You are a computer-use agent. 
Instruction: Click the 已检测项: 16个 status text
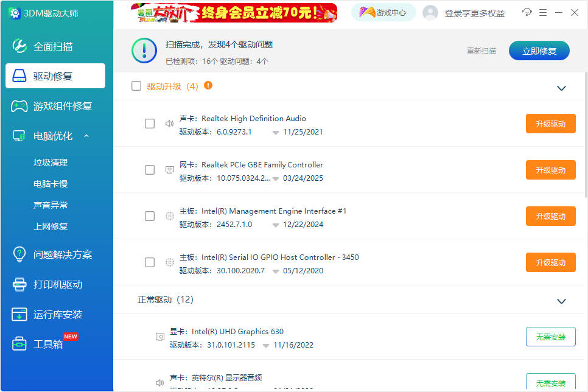coord(191,61)
